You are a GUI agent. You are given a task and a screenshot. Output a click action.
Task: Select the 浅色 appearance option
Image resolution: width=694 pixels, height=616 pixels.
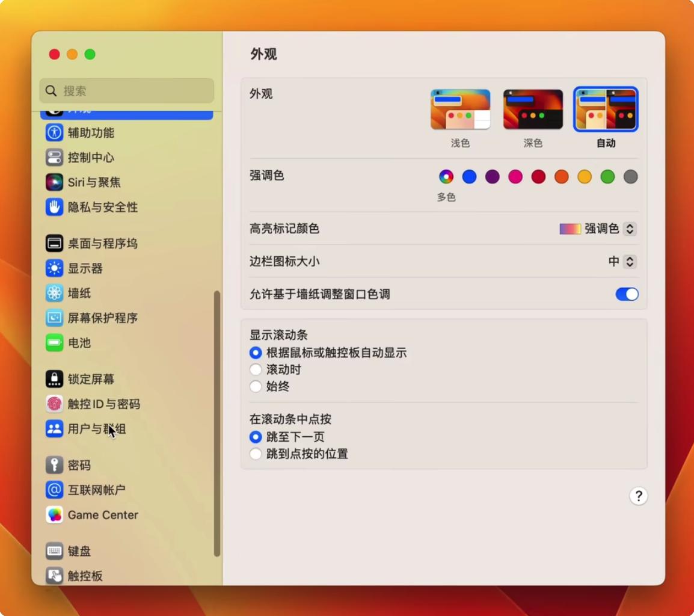[x=460, y=109]
